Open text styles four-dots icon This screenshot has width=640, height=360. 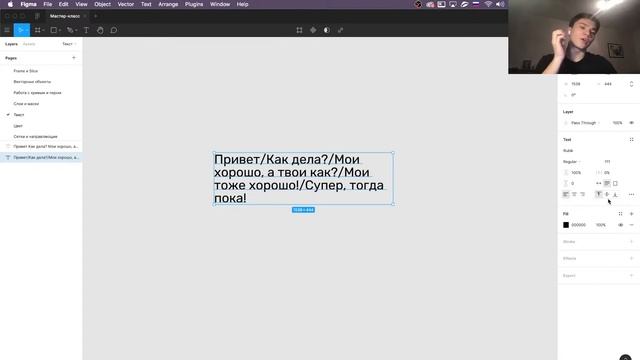tap(631, 140)
